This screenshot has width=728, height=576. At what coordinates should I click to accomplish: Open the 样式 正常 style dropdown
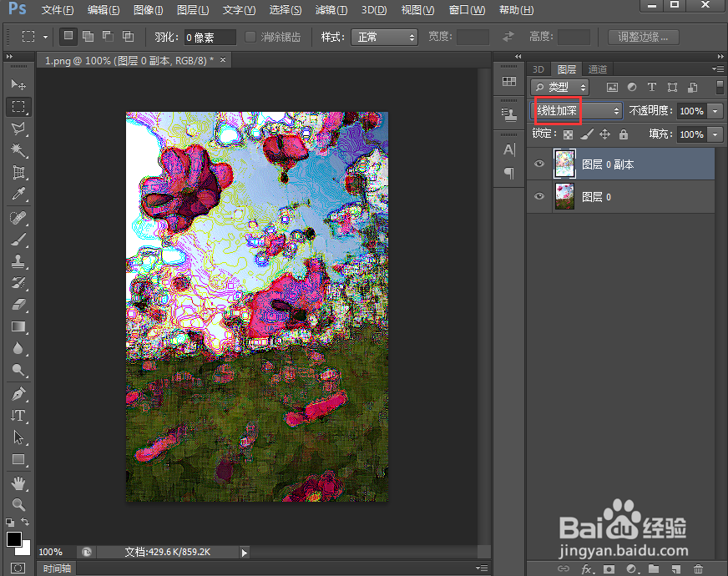pos(384,37)
